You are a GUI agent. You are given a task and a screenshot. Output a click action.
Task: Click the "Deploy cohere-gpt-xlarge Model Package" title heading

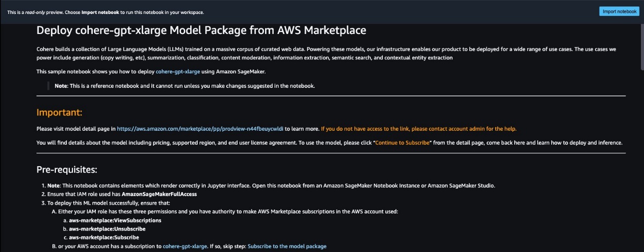pyautogui.click(x=201, y=30)
